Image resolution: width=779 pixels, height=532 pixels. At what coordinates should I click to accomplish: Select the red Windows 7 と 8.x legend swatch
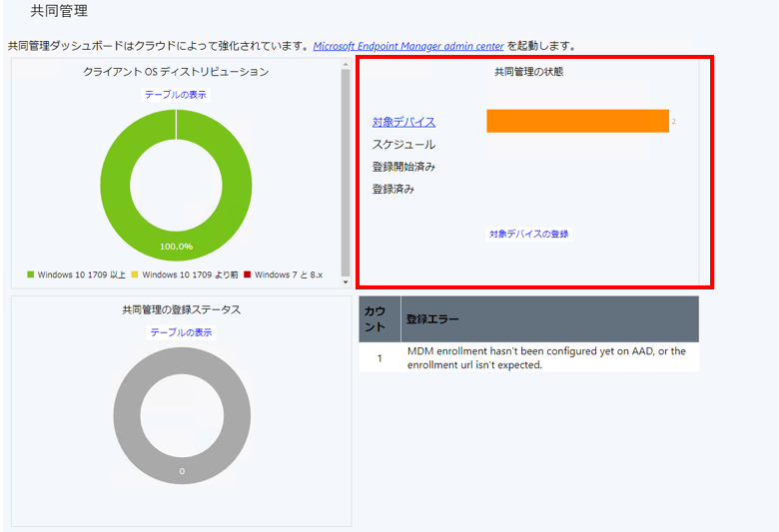tap(248, 274)
